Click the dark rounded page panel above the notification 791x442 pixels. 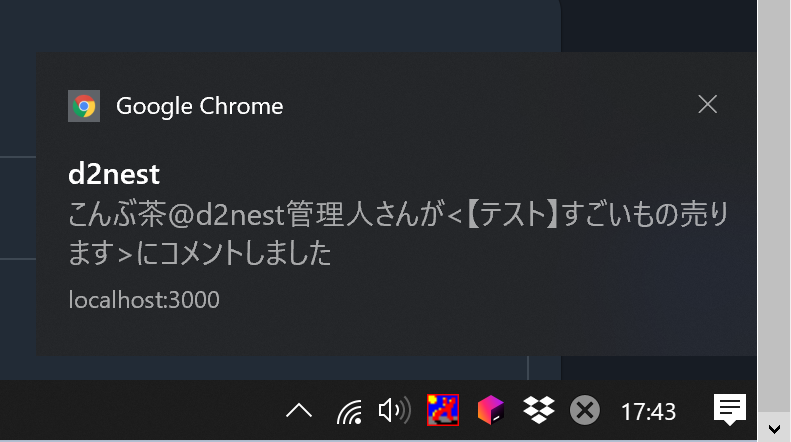[x=280, y=25]
